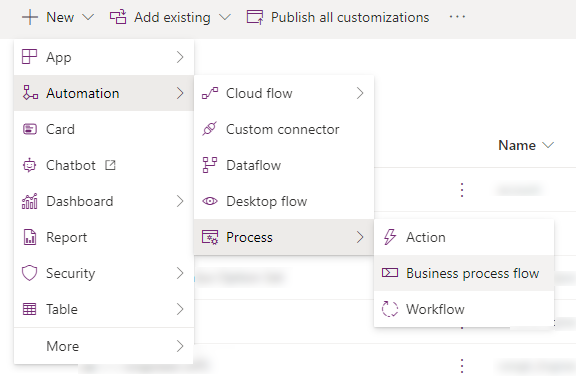
Task: Expand the Cloud flow submenu arrow
Action: 360,93
